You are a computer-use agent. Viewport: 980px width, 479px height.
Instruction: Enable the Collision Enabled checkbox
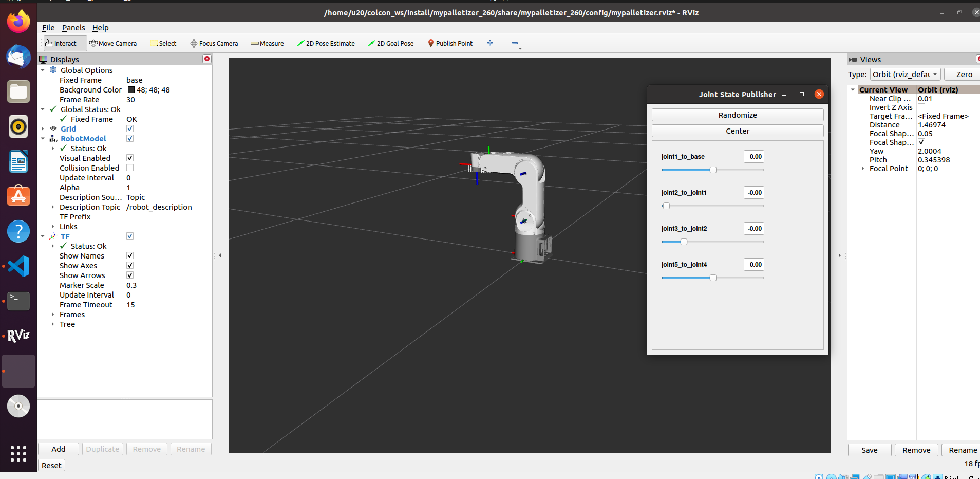click(x=130, y=168)
